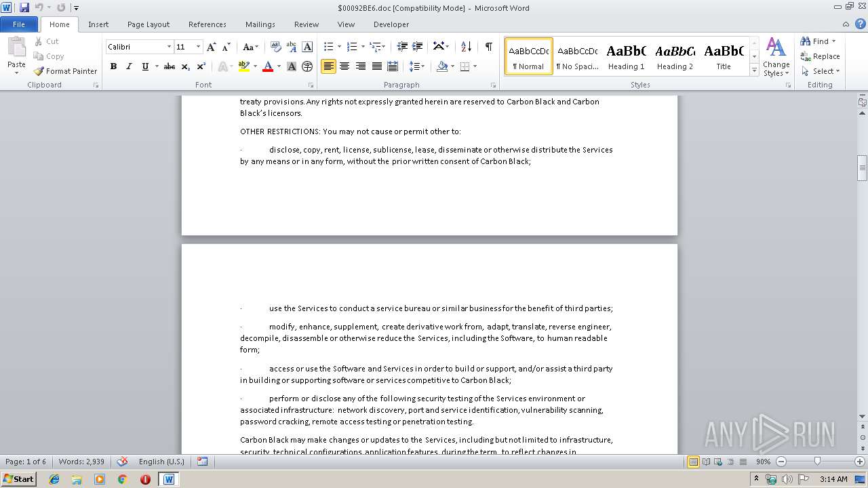Center the paragraph text

coord(344,66)
